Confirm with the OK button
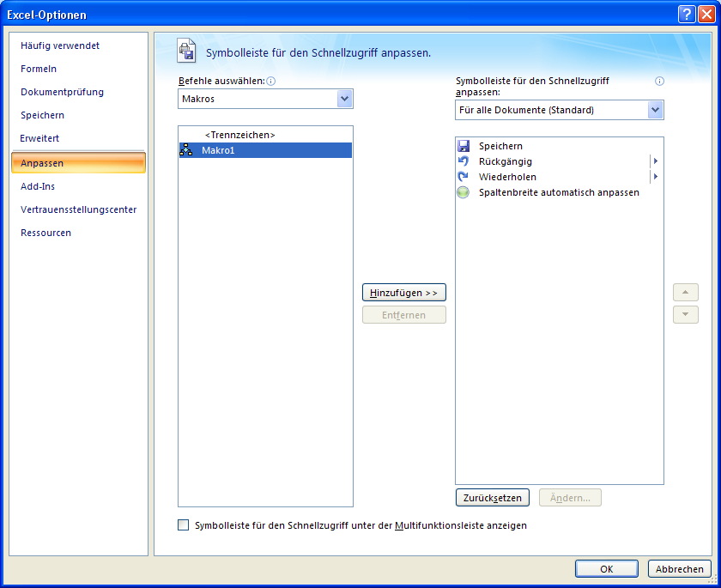 coord(606,569)
